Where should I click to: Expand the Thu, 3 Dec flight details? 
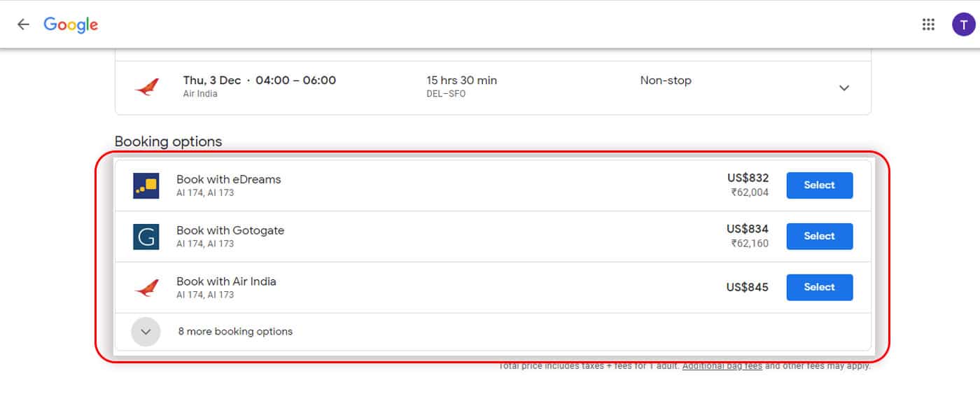tap(844, 87)
